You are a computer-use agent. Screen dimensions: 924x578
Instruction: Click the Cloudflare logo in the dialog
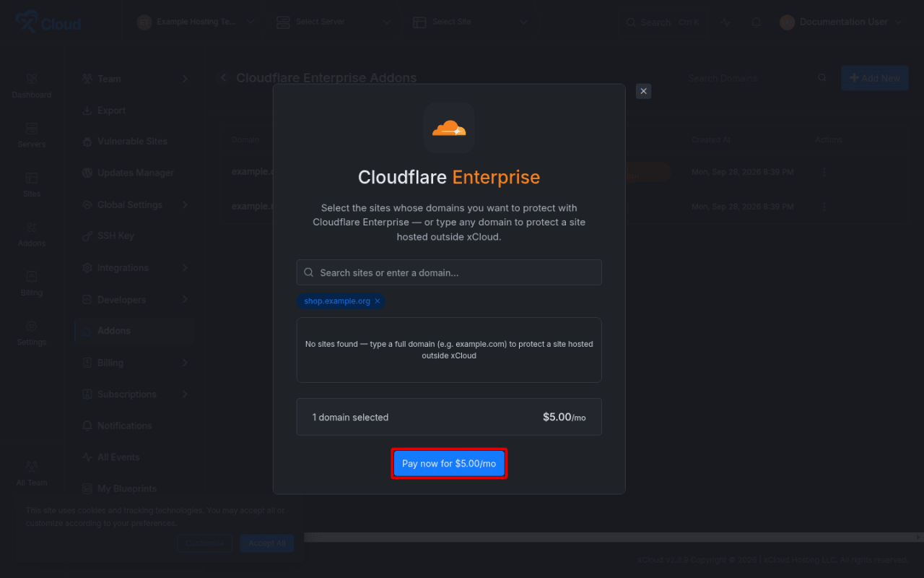click(x=449, y=128)
